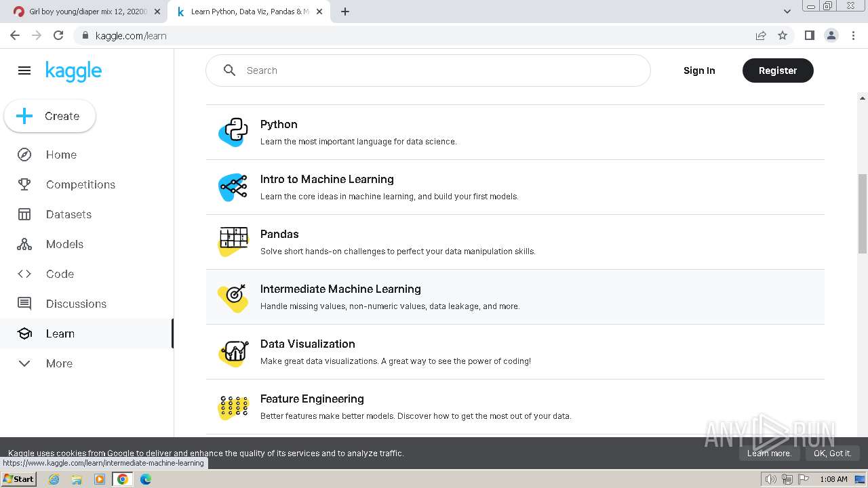
Task: Click the taskbar clock 1:08 AM
Action: point(833,479)
